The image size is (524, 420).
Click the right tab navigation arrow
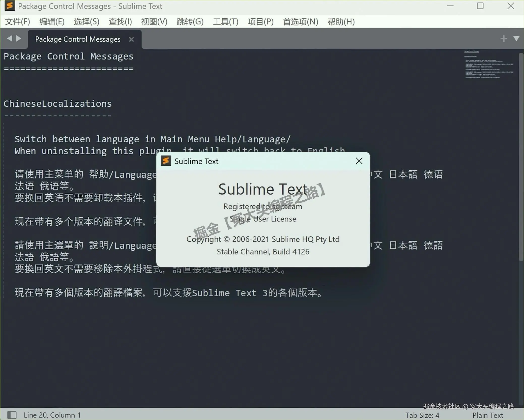point(19,38)
